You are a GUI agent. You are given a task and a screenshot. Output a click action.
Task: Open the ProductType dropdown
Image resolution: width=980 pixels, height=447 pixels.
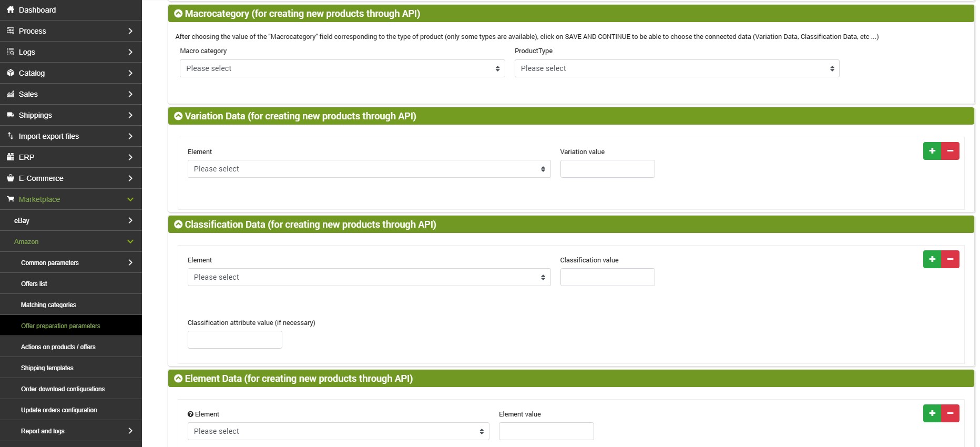point(677,68)
